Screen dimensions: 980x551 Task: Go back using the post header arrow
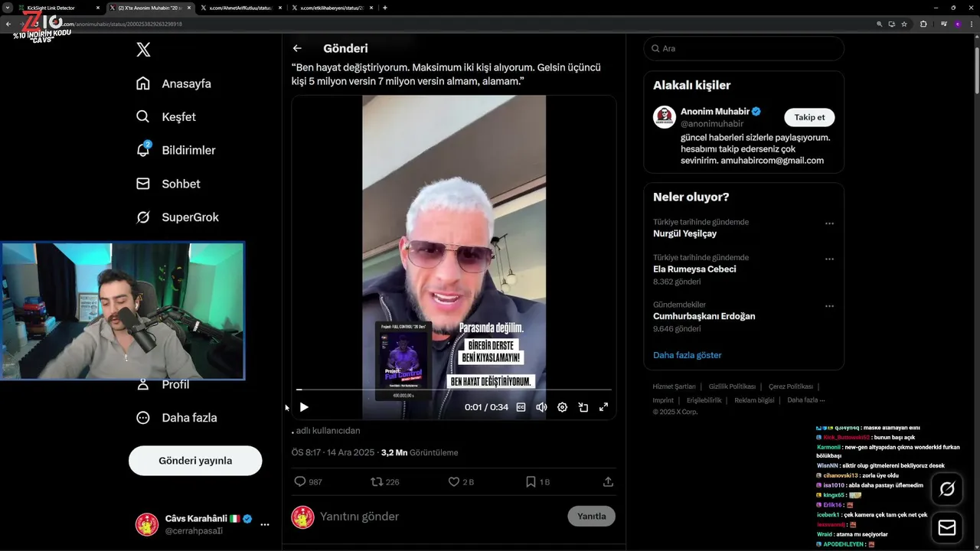[297, 48]
